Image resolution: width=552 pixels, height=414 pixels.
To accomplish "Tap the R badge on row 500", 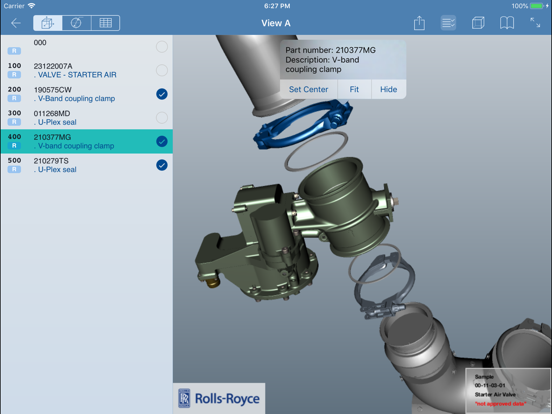I will (x=14, y=169).
